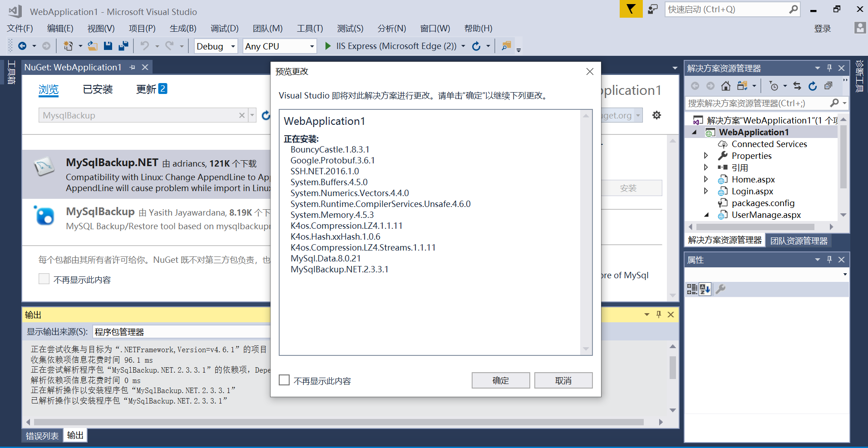
Task: Click the Navigate Backward arrow in main toolbar
Action: [22, 46]
